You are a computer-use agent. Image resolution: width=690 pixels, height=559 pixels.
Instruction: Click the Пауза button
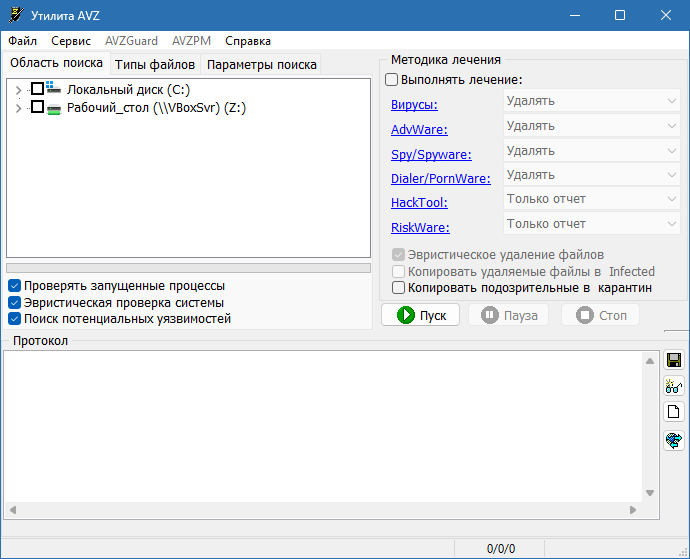point(508,315)
